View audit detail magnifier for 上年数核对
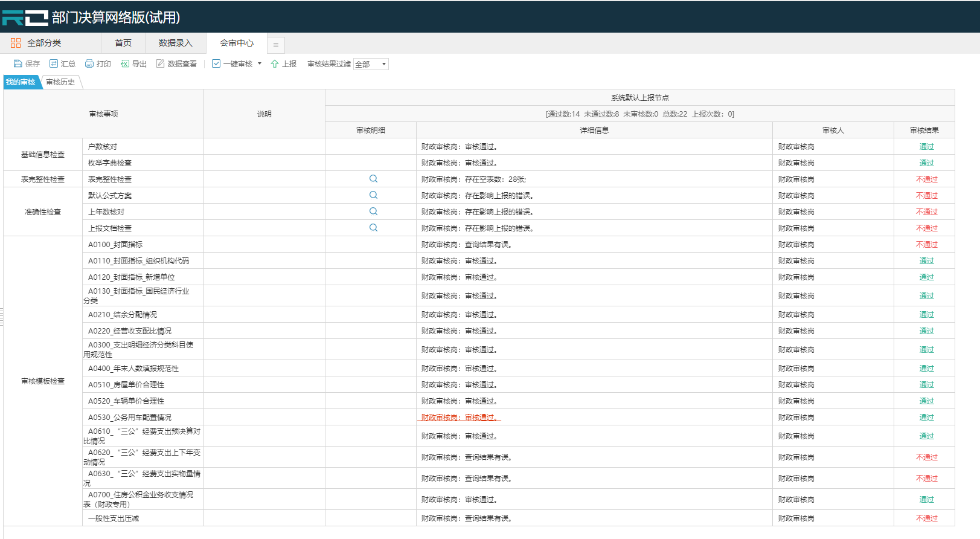Viewport: 980px width, 539px height. pos(373,211)
